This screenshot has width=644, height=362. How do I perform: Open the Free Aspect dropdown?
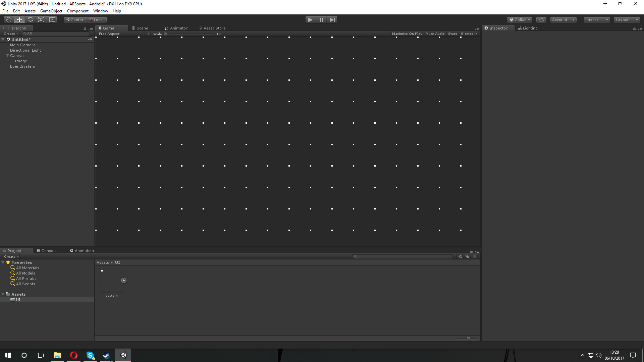pyautogui.click(x=124, y=34)
